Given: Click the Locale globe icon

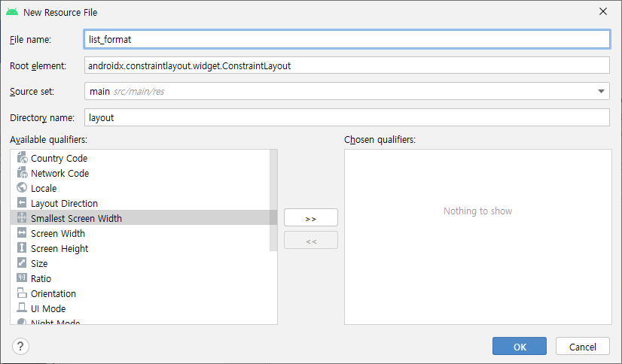Looking at the screenshot, I should 23,188.
